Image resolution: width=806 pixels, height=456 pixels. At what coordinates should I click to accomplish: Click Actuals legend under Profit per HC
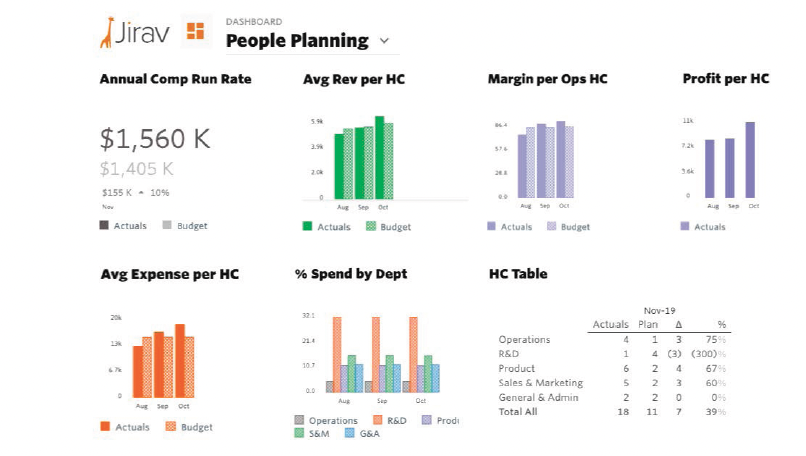[x=703, y=227]
